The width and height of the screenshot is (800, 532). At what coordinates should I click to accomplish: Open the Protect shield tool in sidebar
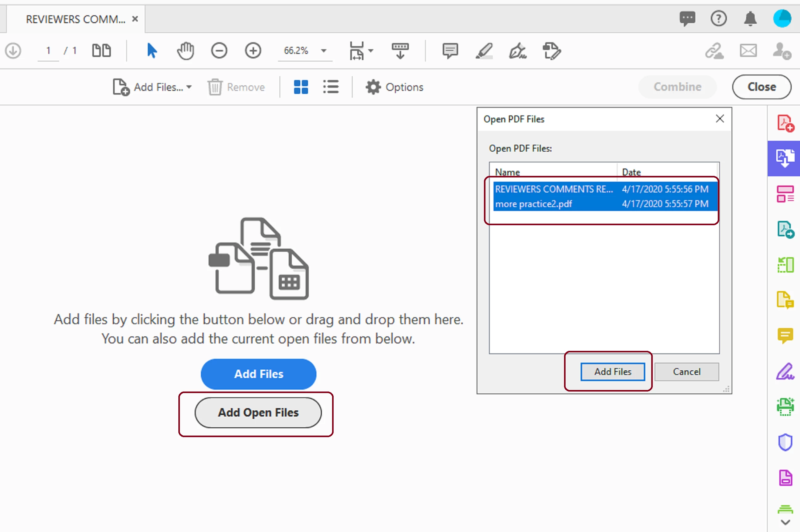tap(785, 442)
